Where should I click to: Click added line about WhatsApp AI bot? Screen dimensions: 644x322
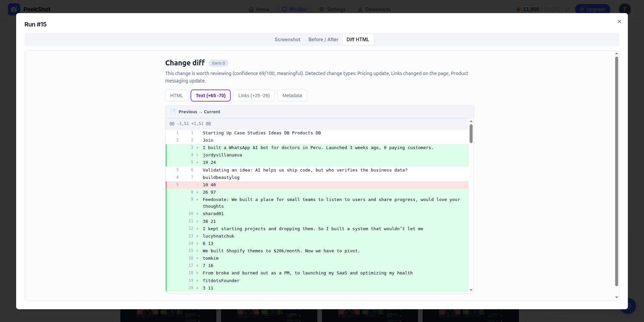(317, 148)
